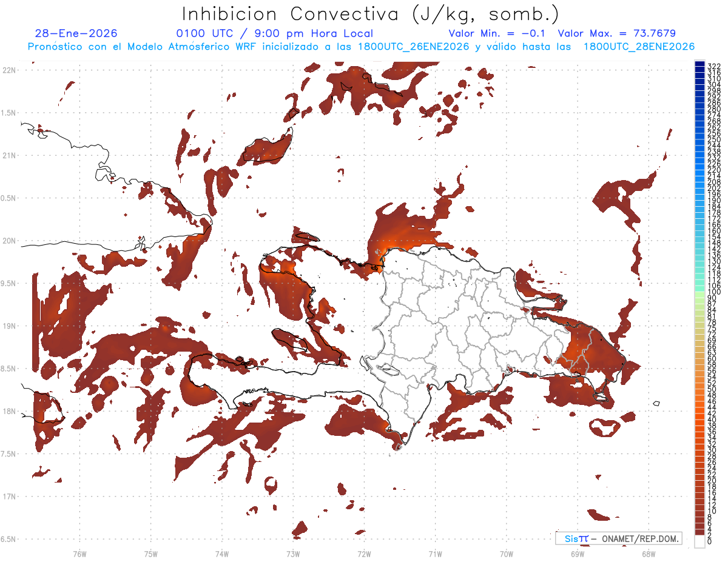Click the '68W' longitude label
728x562 pixels.
(648, 554)
